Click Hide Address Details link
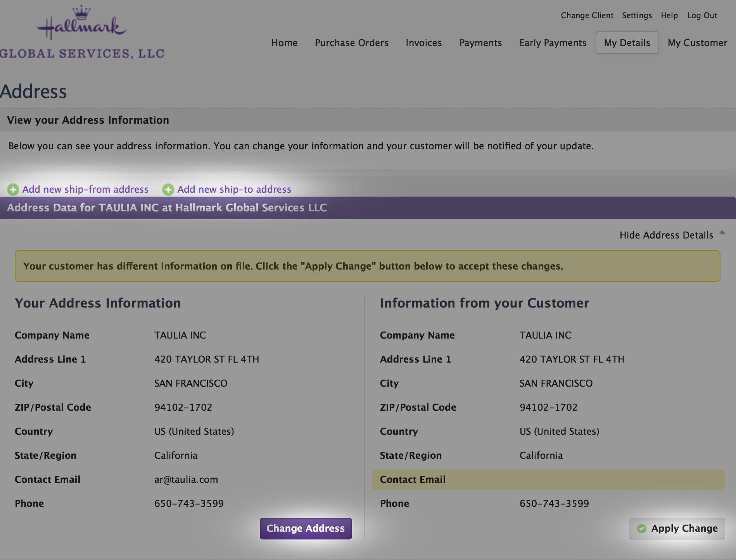The height and width of the screenshot is (560, 736). [x=666, y=235]
